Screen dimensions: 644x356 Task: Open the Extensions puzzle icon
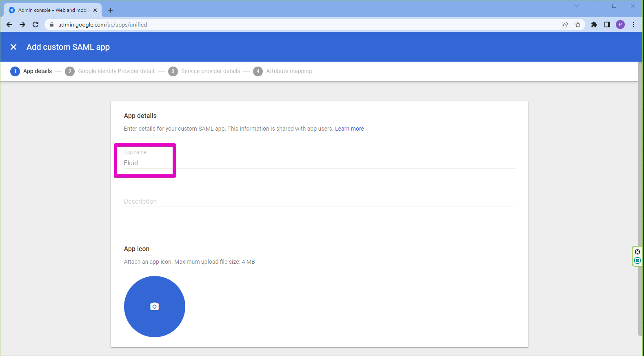pos(594,24)
